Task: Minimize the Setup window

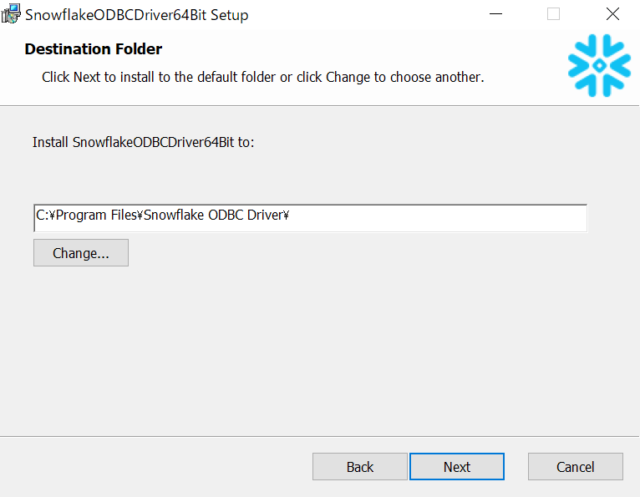Action: [496, 14]
